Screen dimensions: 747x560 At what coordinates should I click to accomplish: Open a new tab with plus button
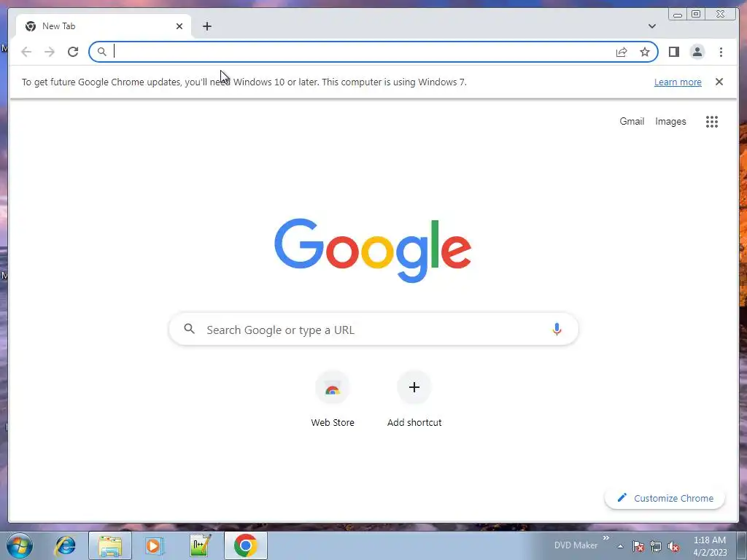(206, 26)
